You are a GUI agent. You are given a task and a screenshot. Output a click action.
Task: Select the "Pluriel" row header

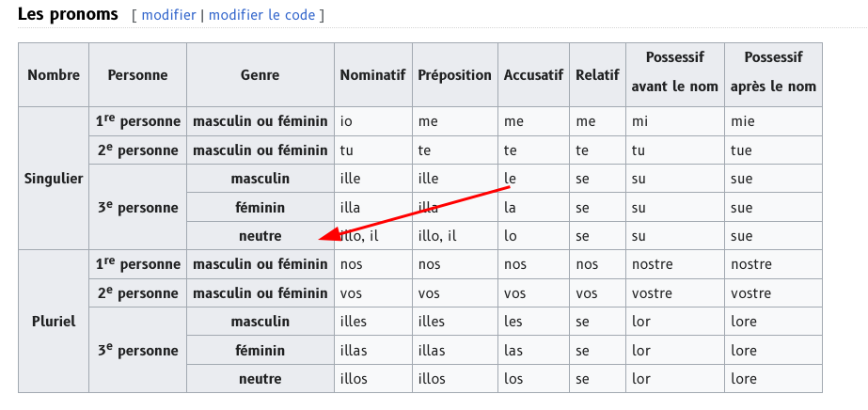54,322
